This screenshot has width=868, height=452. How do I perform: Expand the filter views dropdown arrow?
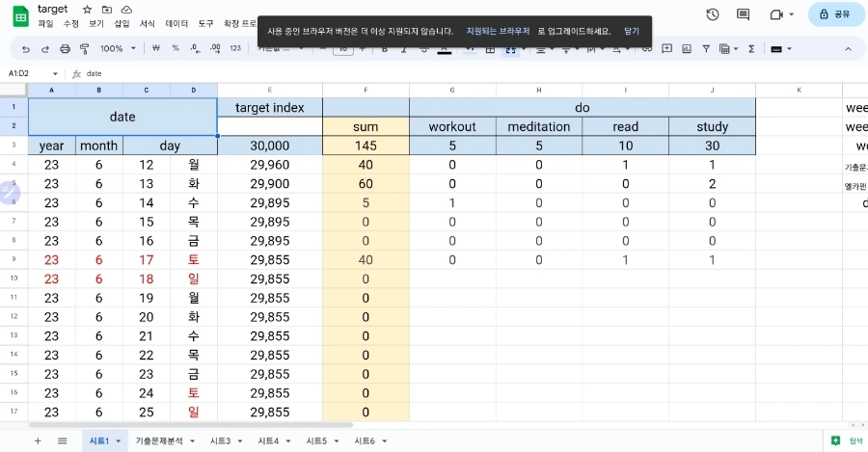[736, 49]
